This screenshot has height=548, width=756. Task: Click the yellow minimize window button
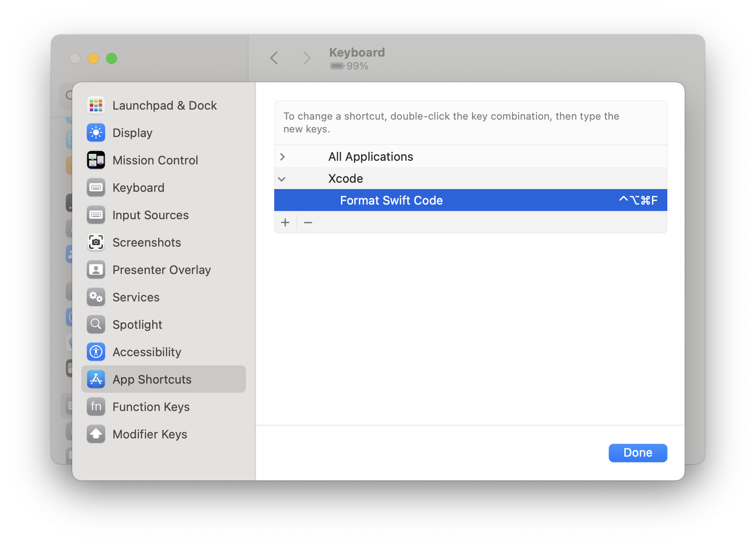[93, 58]
